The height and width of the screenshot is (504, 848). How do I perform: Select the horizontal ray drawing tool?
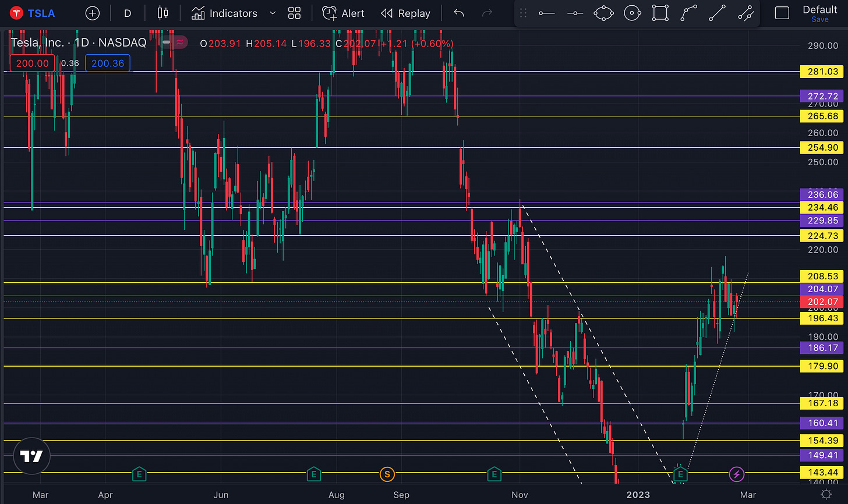(x=575, y=13)
